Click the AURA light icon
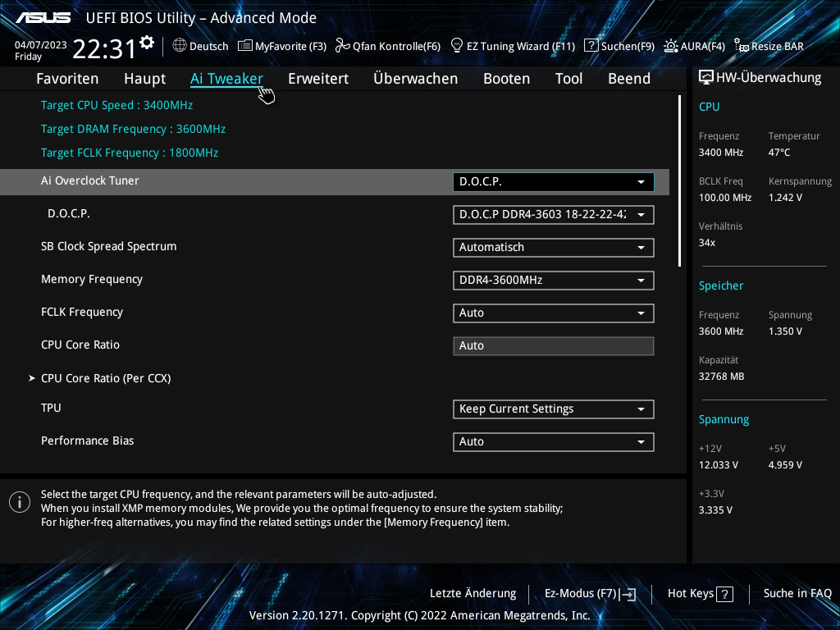840x630 pixels. point(671,46)
